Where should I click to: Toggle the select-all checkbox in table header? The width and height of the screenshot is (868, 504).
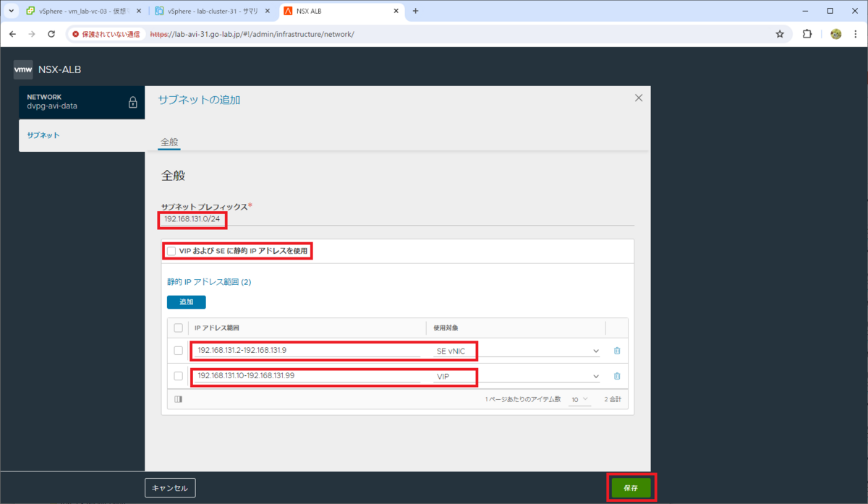click(x=178, y=328)
